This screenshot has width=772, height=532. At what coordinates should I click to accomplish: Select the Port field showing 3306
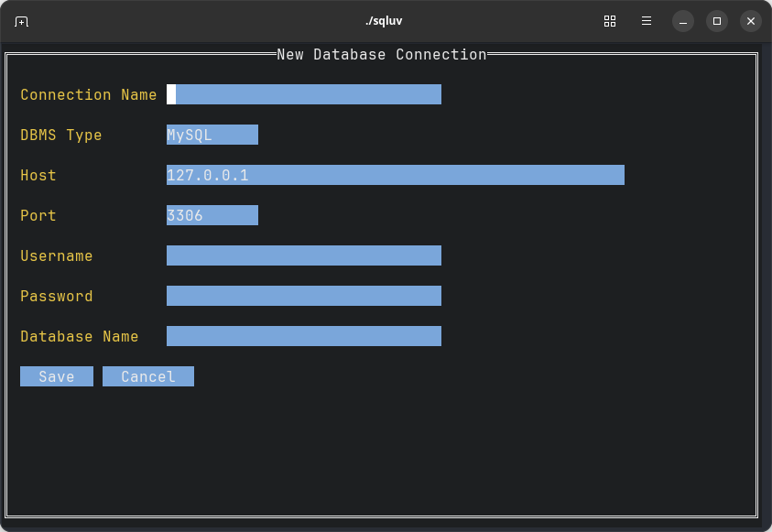pos(212,215)
